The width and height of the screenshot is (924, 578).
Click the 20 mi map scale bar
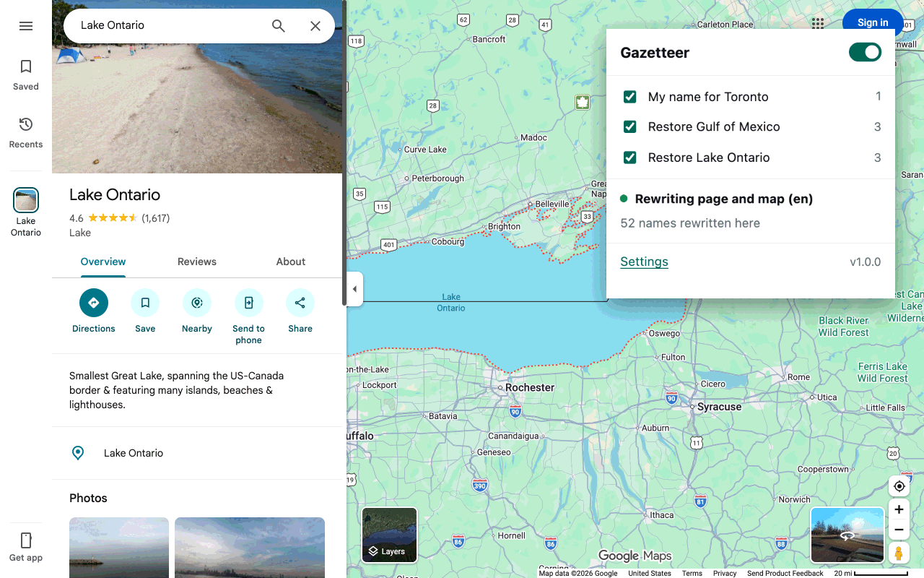[x=871, y=573]
